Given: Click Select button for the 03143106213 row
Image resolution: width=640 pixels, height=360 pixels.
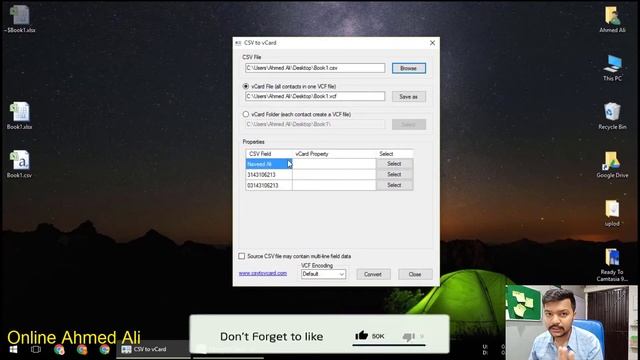Looking at the screenshot, I should 394,185.
